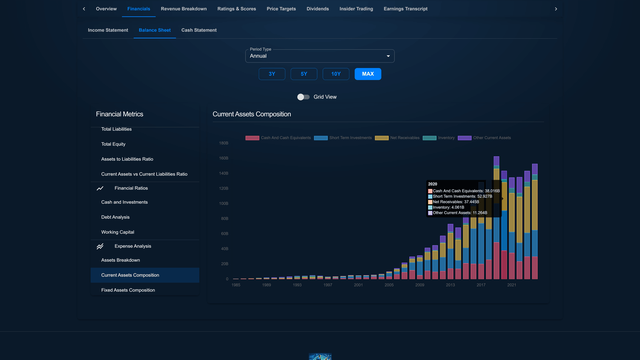Open the Period Type Annual dropdown
Viewport: 640px width, 360px height.
pyautogui.click(x=320, y=56)
